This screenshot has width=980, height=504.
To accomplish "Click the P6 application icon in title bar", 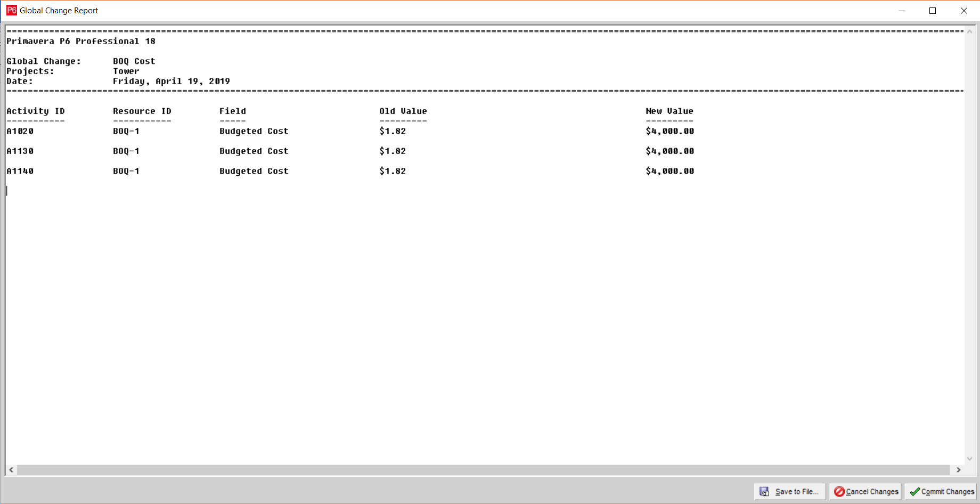I will coord(11,10).
